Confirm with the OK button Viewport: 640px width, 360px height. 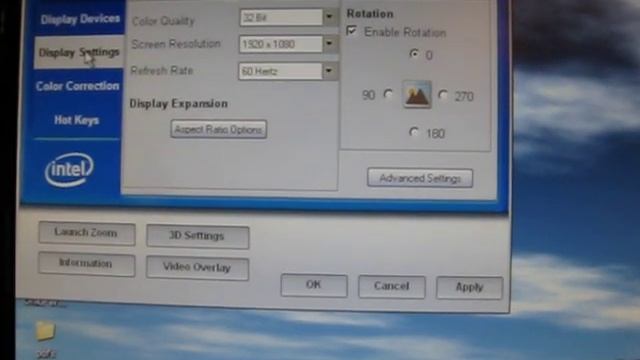(314, 285)
